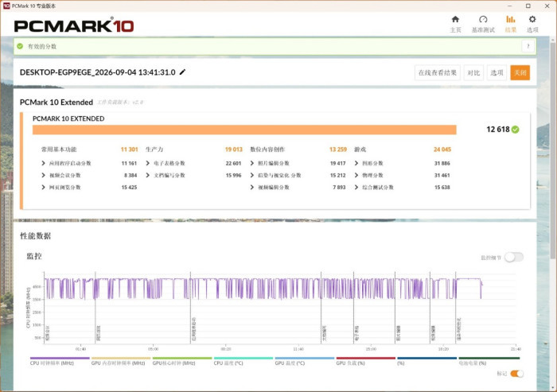This screenshot has width=557, height=392.
Task: Click the 游戏 score 24 045
Action: click(442, 149)
